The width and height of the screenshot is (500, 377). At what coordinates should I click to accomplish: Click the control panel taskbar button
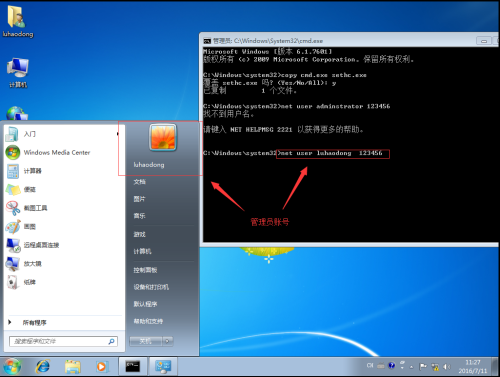pyautogui.click(x=163, y=367)
